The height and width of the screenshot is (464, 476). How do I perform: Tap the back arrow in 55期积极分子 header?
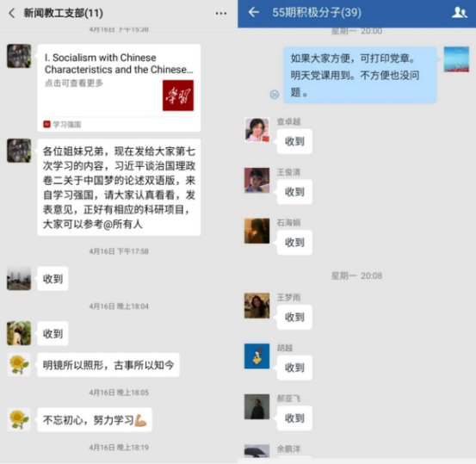253,12
